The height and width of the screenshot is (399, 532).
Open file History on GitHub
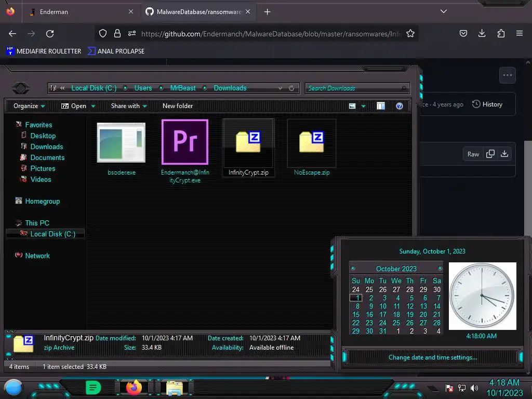[487, 104]
